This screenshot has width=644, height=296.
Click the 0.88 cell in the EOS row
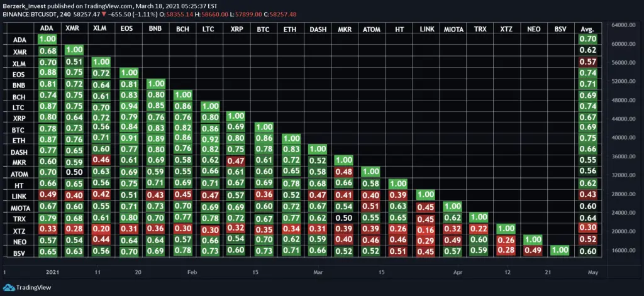(x=47, y=73)
